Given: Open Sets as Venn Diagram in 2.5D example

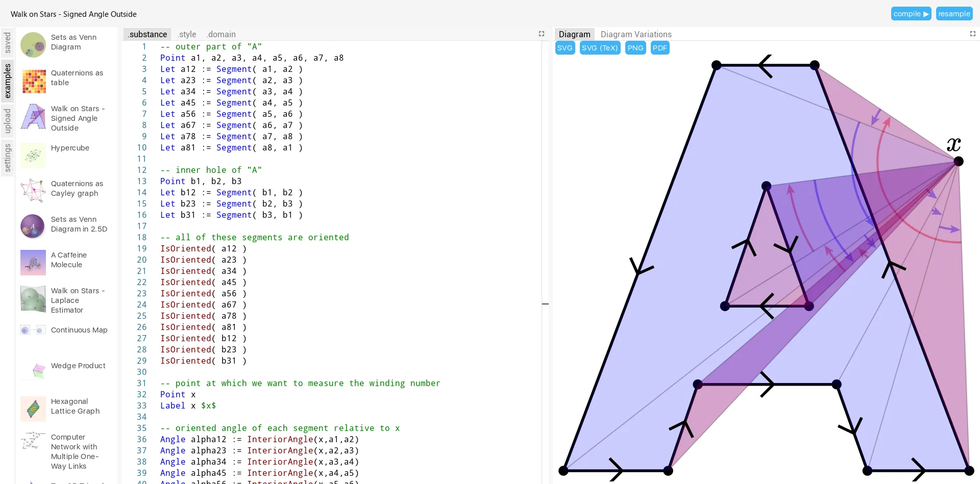Looking at the screenshot, I should 79,224.
